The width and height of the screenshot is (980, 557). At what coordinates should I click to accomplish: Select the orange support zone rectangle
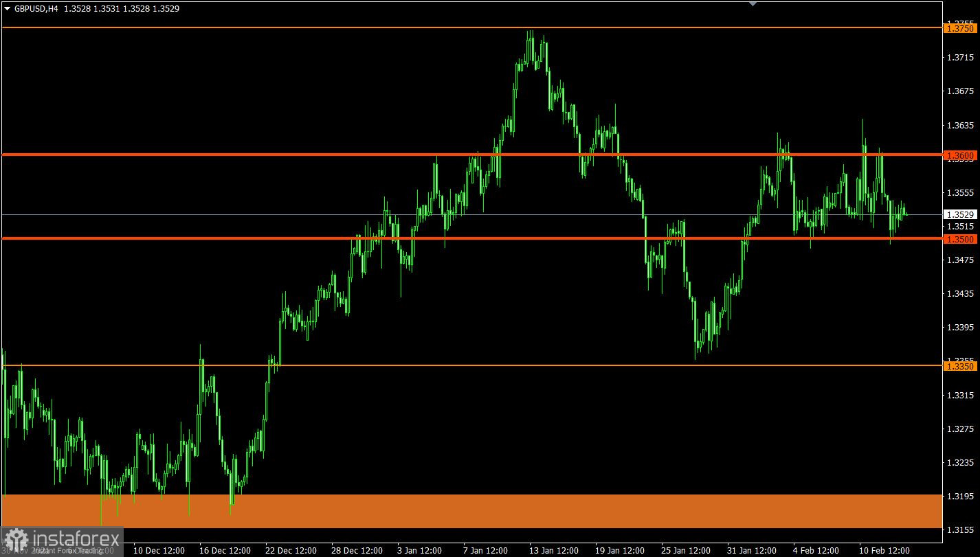[x=471, y=511]
